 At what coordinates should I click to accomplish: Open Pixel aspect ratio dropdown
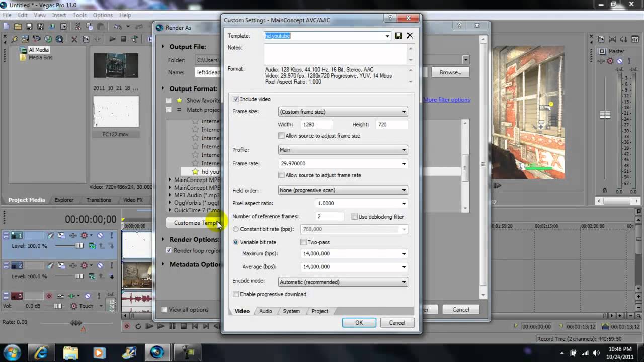(404, 203)
